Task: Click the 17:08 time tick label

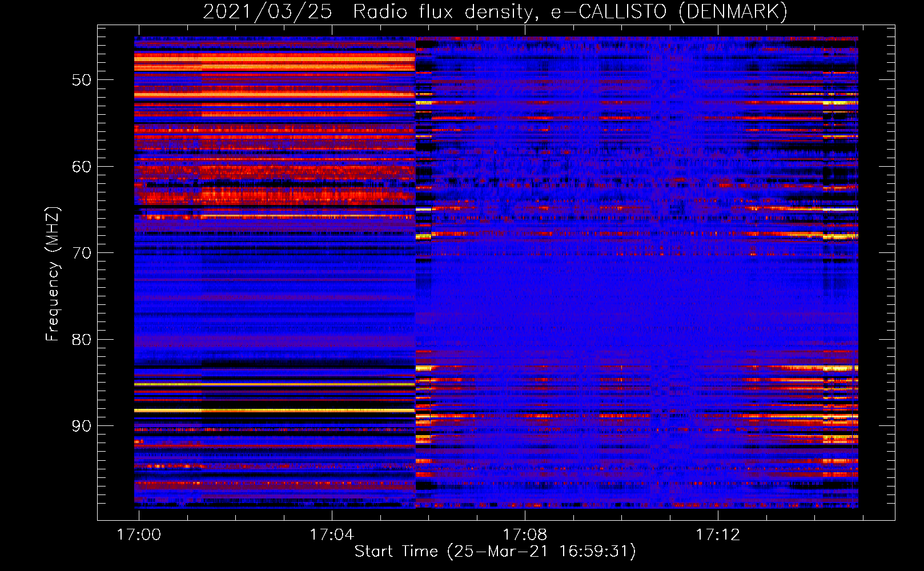Action: pyautogui.click(x=525, y=535)
